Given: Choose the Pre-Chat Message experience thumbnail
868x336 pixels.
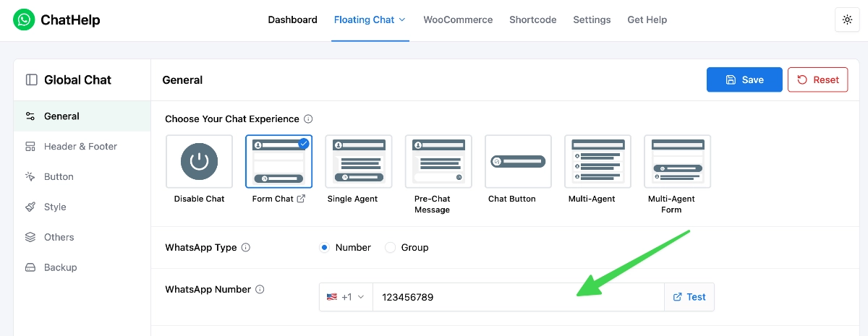Looking at the screenshot, I should pos(438,161).
